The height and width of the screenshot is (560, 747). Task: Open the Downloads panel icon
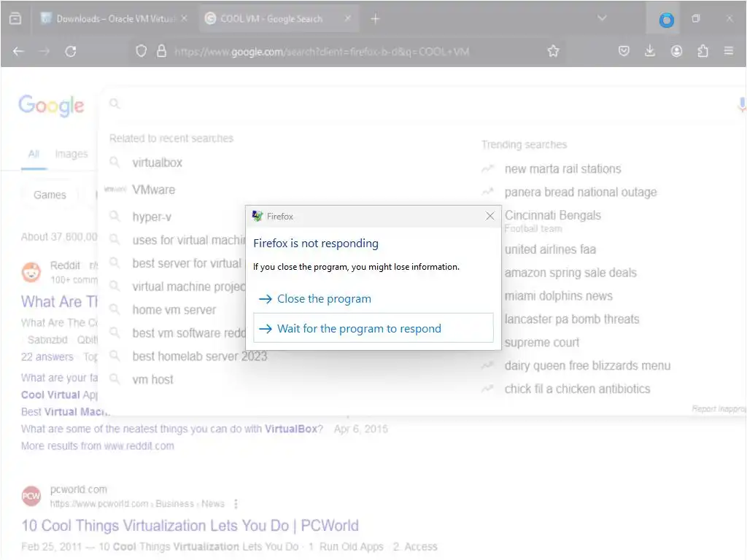(x=650, y=51)
